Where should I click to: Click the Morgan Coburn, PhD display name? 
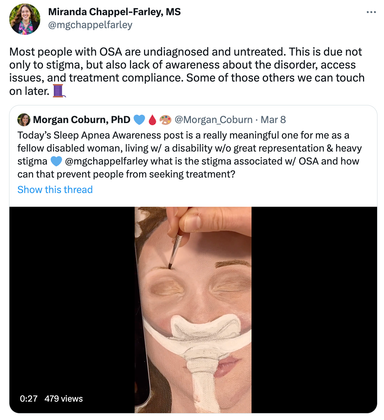(82, 120)
